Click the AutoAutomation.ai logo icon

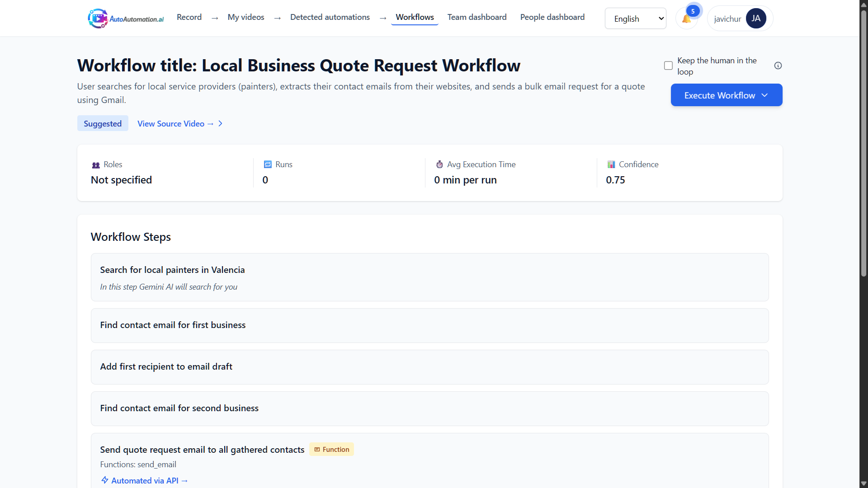[x=98, y=19]
